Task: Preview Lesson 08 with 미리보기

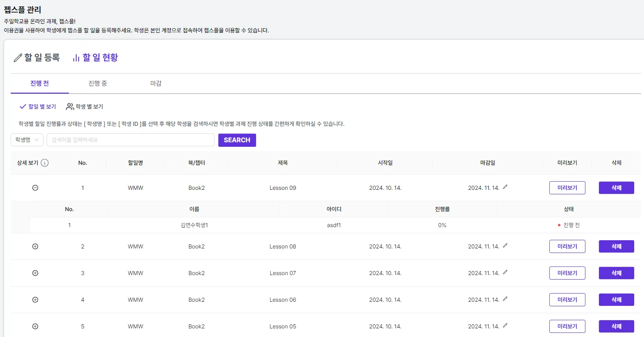Action: coord(567,246)
